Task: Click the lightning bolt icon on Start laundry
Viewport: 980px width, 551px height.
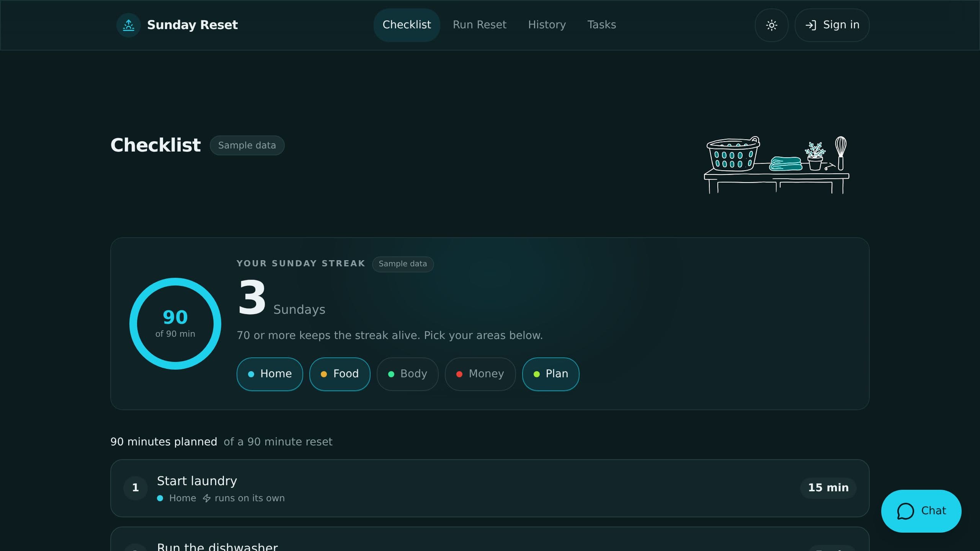Action: [x=207, y=498]
